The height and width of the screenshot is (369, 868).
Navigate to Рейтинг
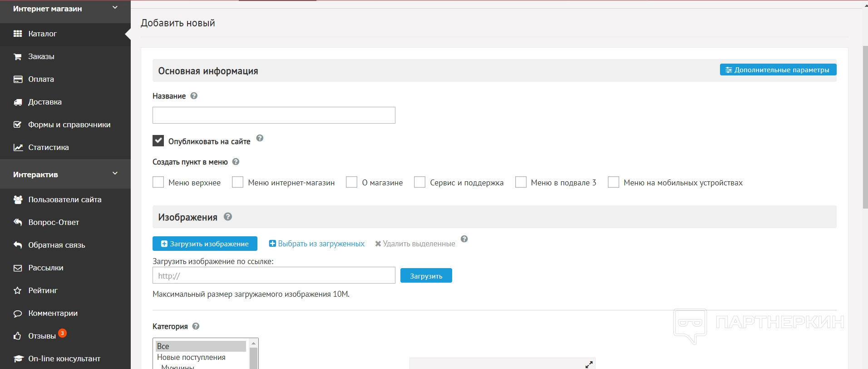[x=65, y=290]
